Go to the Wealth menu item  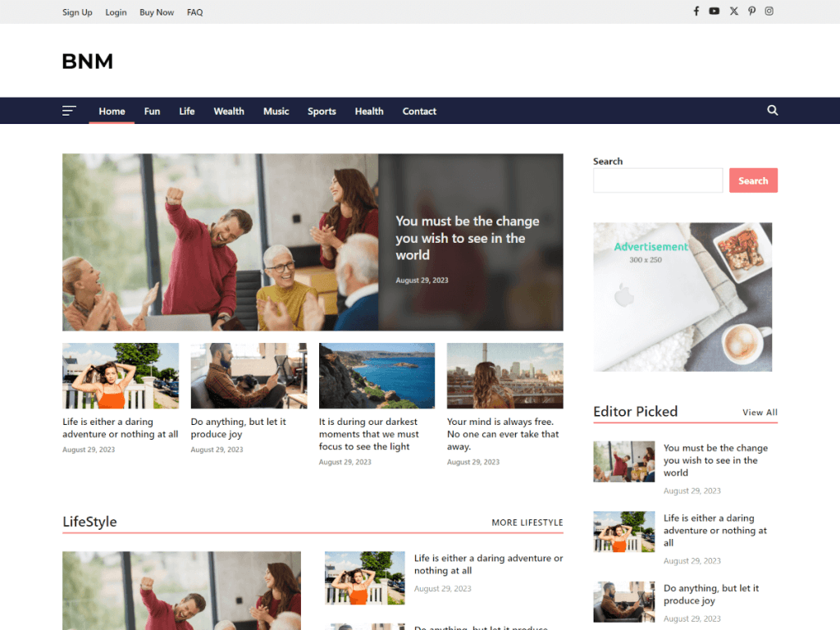229,112
